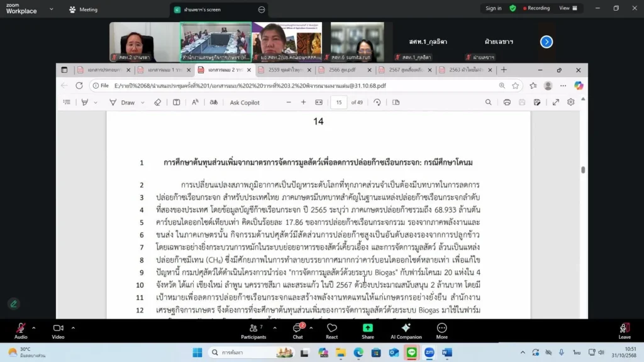Click the PDF page number field
This screenshot has width=644, height=362.
339,102
